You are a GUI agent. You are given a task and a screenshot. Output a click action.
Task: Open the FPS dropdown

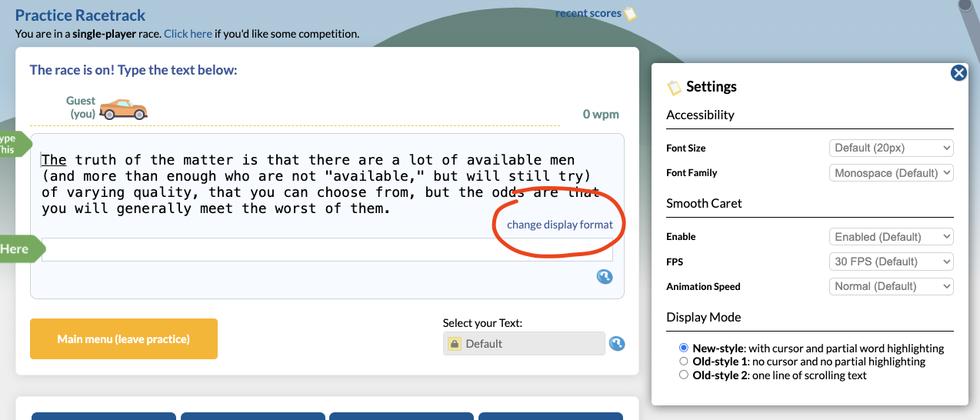[x=892, y=262]
